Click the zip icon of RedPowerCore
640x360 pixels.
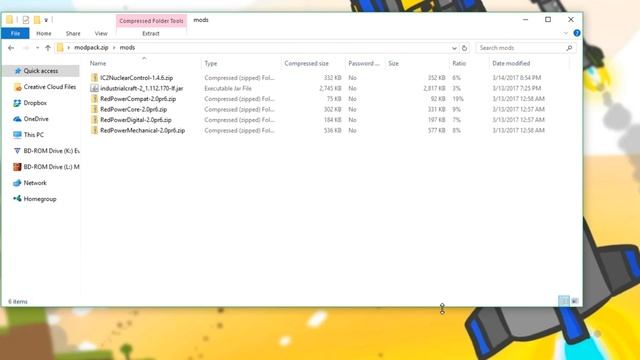tap(94, 109)
